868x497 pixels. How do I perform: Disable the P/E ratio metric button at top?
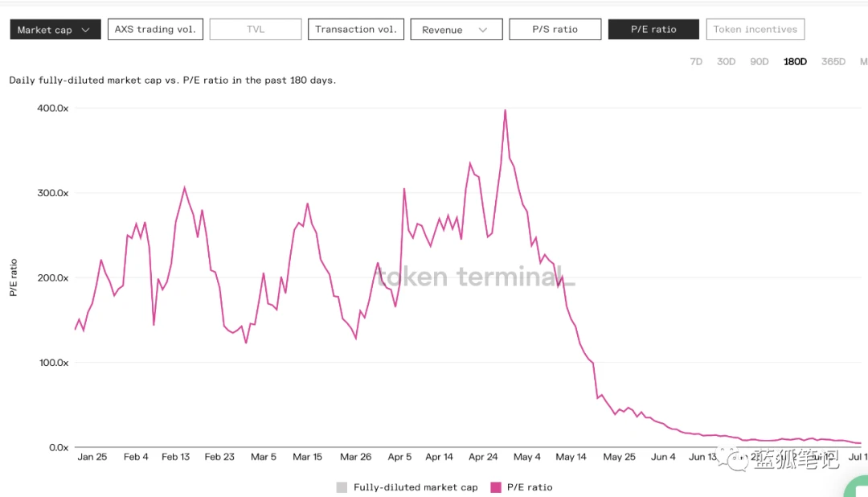point(653,30)
